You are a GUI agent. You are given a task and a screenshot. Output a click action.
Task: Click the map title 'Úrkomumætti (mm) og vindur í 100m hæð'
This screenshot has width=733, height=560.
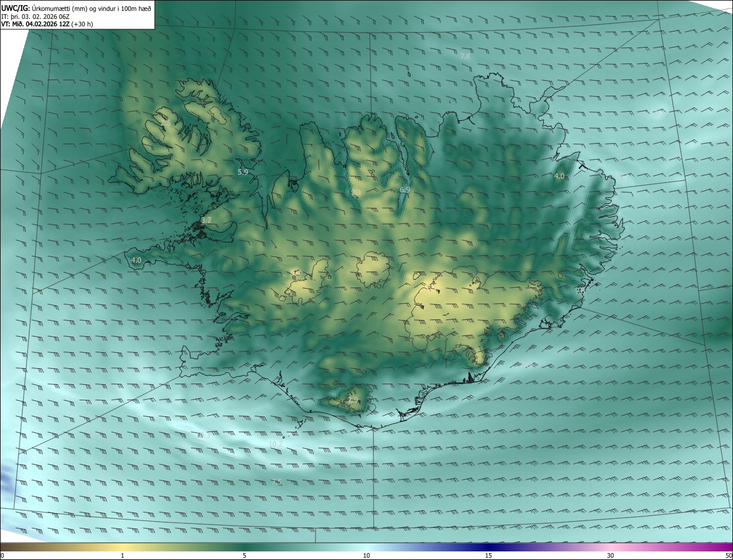pos(91,8)
